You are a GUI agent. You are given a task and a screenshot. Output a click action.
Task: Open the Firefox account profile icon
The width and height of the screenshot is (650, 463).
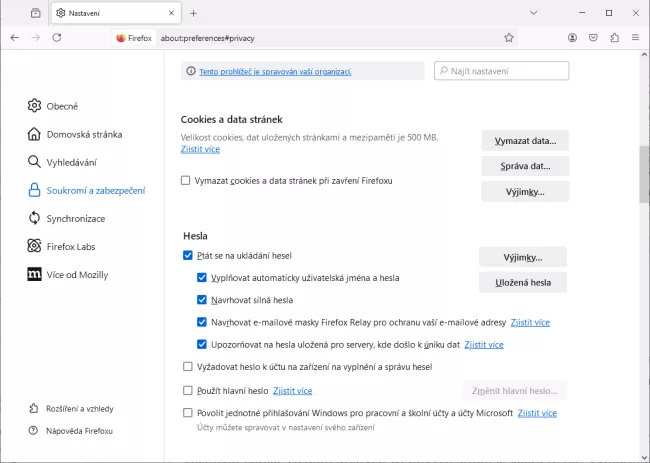pyautogui.click(x=573, y=37)
